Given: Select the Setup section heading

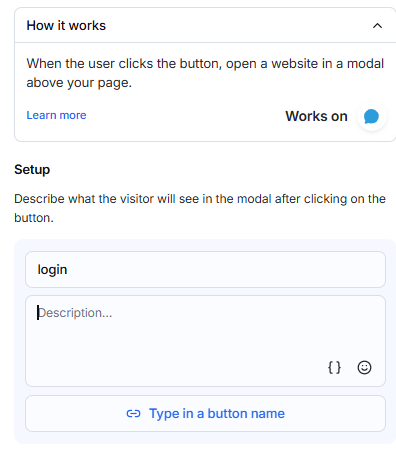Looking at the screenshot, I should point(32,169).
